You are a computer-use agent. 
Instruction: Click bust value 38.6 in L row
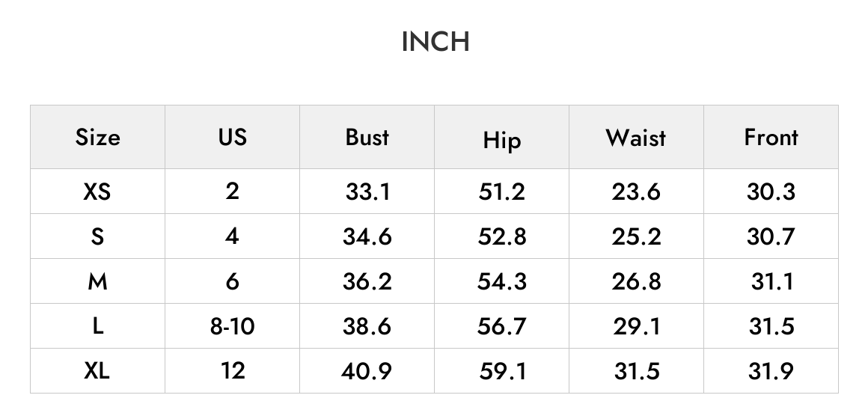(x=367, y=326)
